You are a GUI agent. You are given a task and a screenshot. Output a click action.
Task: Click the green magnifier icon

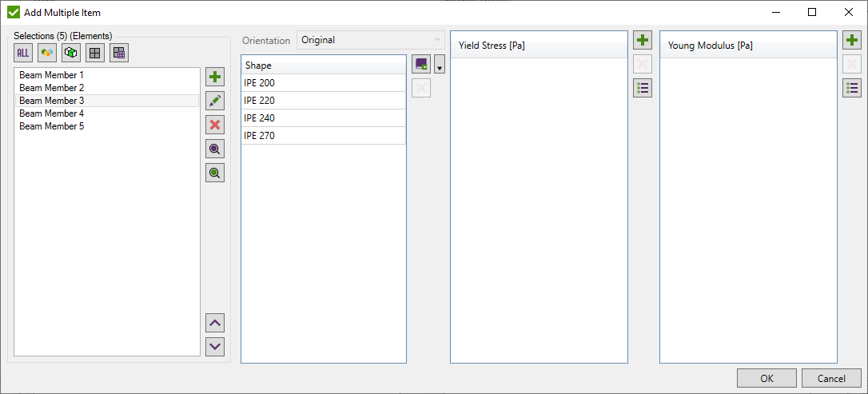[215, 173]
